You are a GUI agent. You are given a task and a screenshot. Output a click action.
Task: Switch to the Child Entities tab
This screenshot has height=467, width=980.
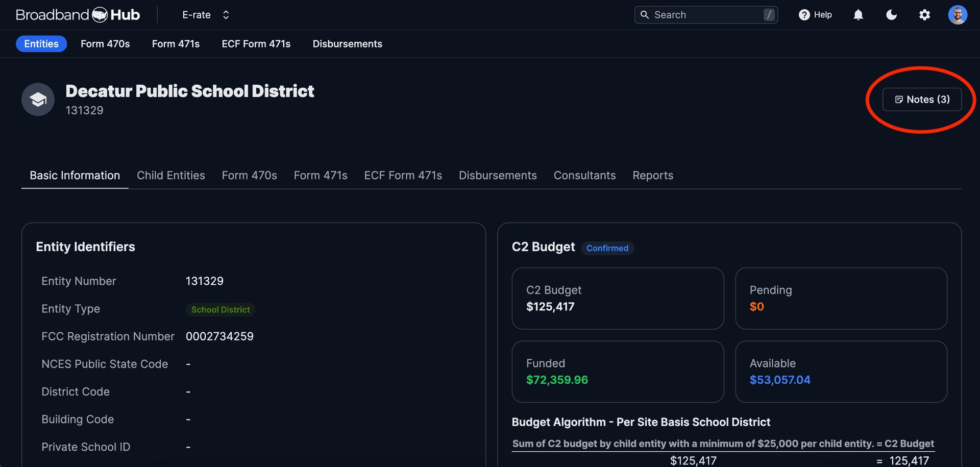[x=170, y=176]
